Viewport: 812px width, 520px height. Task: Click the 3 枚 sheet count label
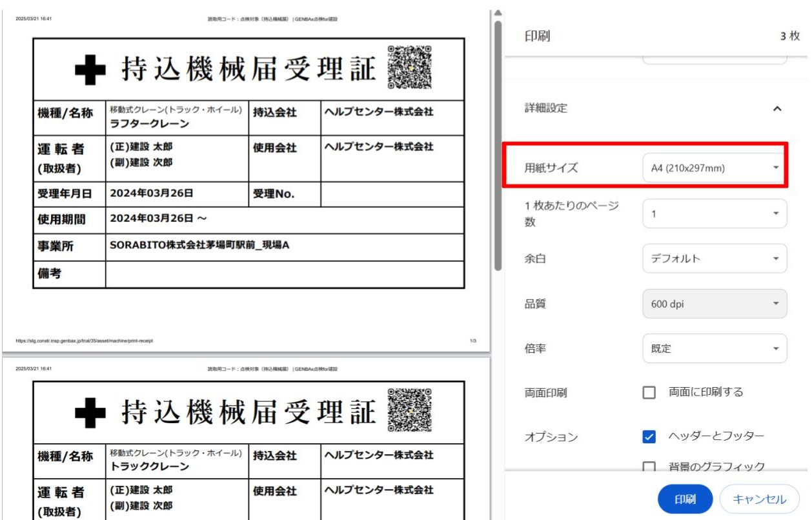[x=789, y=37]
